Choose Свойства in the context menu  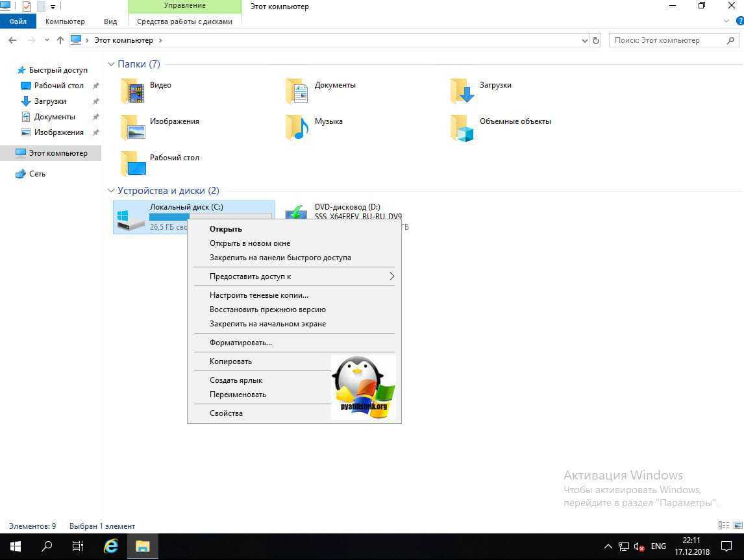point(226,413)
